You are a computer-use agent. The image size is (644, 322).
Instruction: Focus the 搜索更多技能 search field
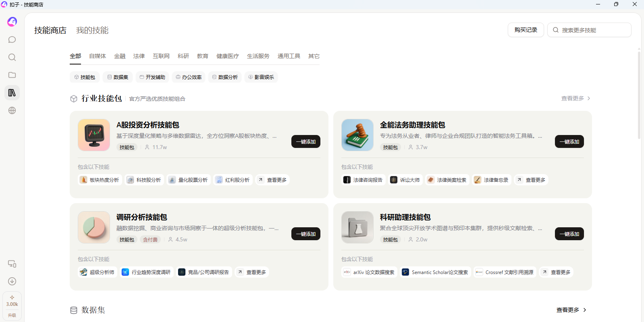(x=589, y=30)
